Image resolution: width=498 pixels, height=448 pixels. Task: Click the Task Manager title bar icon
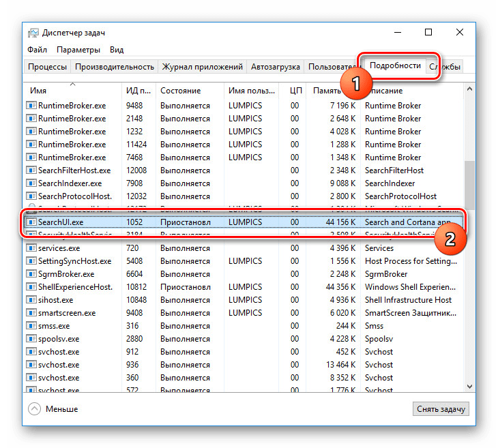(33, 32)
